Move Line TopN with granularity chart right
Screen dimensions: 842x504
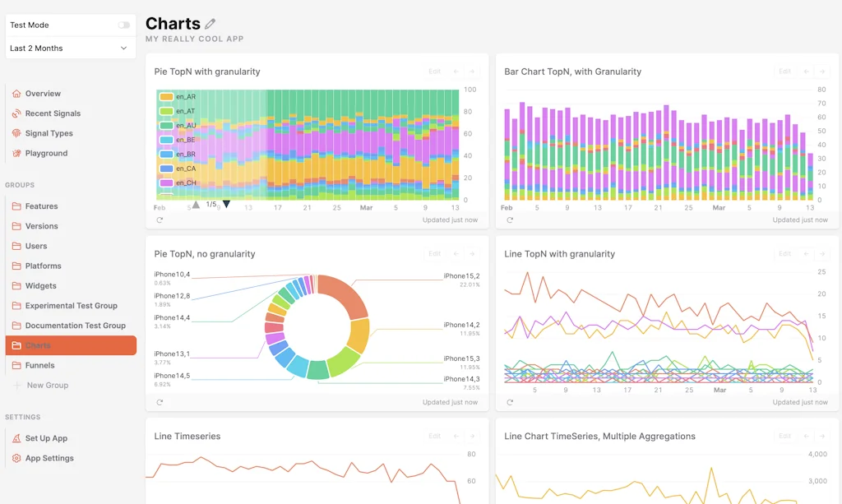point(822,254)
